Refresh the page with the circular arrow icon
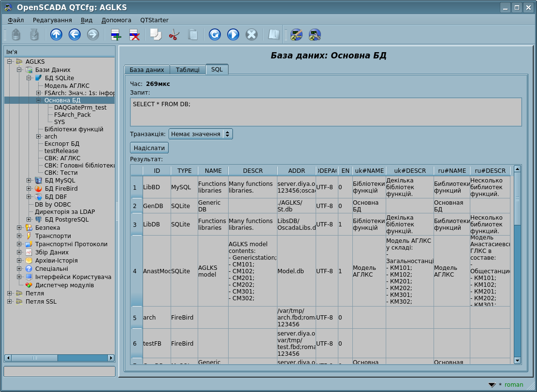This screenshot has height=392, width=537. [x=215, y=34]
